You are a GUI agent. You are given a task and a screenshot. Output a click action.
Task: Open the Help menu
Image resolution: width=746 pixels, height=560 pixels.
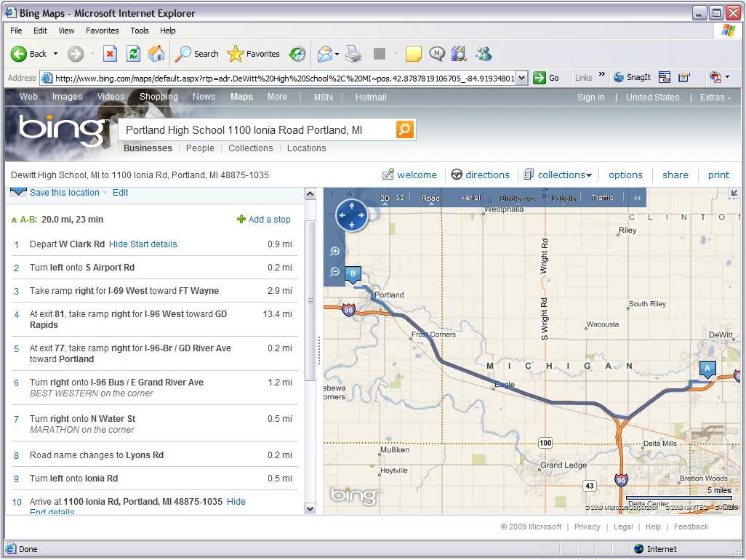pyautogui.click(x=167, y=31)
